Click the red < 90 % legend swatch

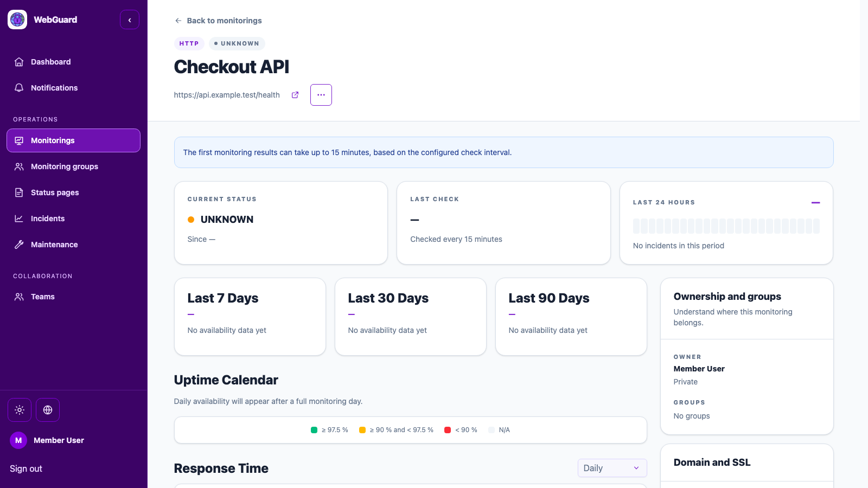tap(448, 430)
